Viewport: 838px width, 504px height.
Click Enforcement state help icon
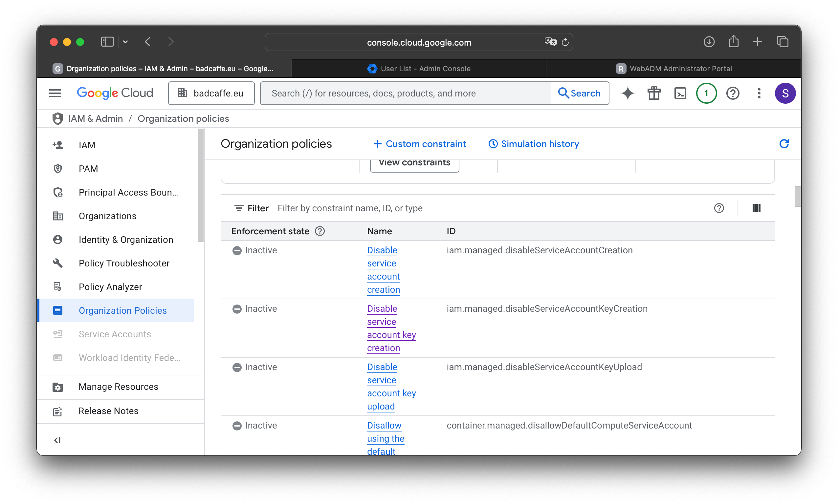coord(320,231)
